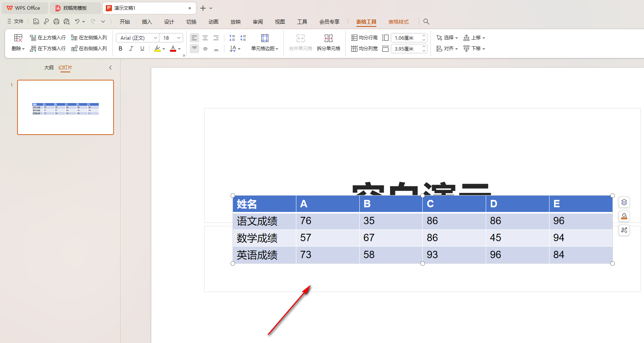Insert column to the right (在右侧插入列)
Screen dimensions: 644x343
click(89, 49)
